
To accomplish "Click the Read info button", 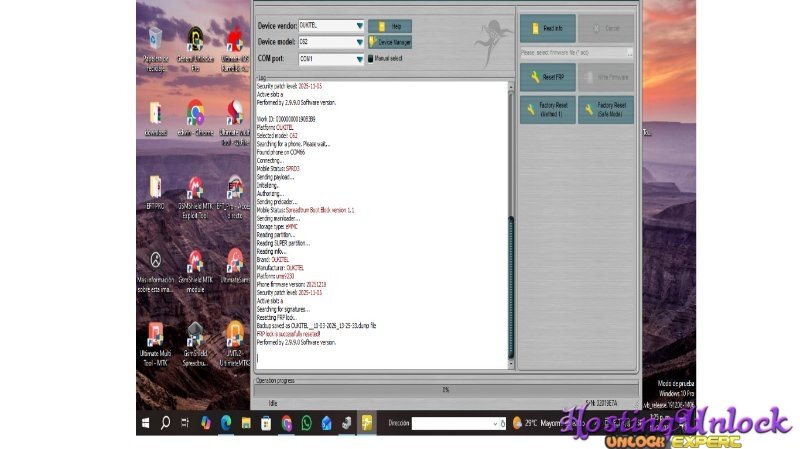I will click(547, 30).
